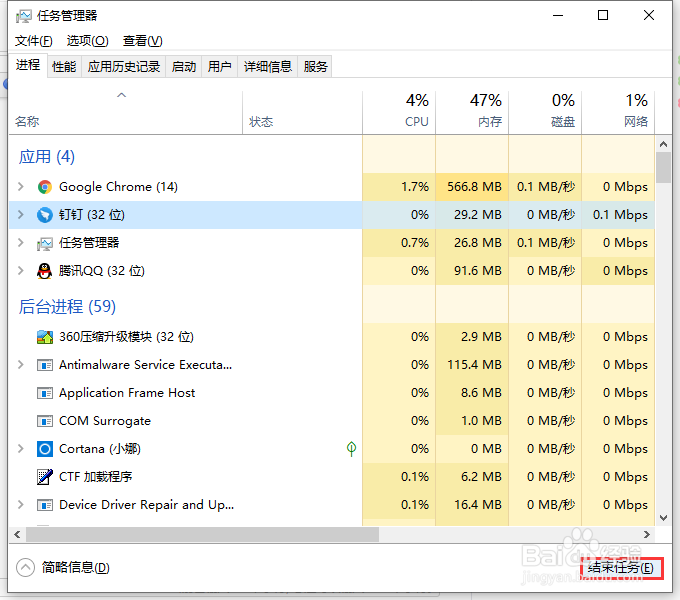Click the 0.1 Mbps network cell for 钉钉
680x600 pixels.
click(x=618, y=215)
